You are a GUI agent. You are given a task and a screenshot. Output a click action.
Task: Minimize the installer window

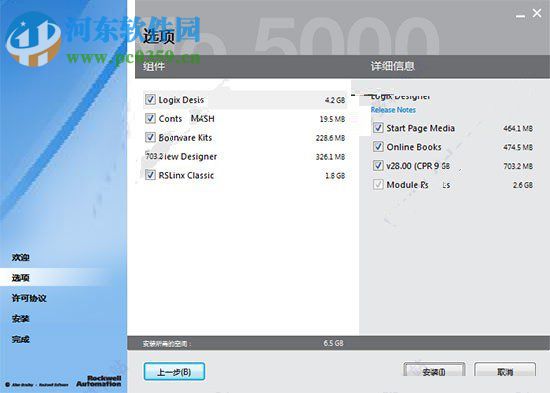pyautogui.click(x=521, y=15)
